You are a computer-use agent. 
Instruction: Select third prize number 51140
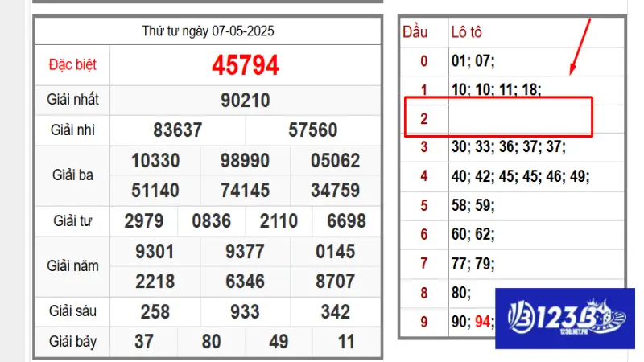pyautogui.click(x=155, y=191)
